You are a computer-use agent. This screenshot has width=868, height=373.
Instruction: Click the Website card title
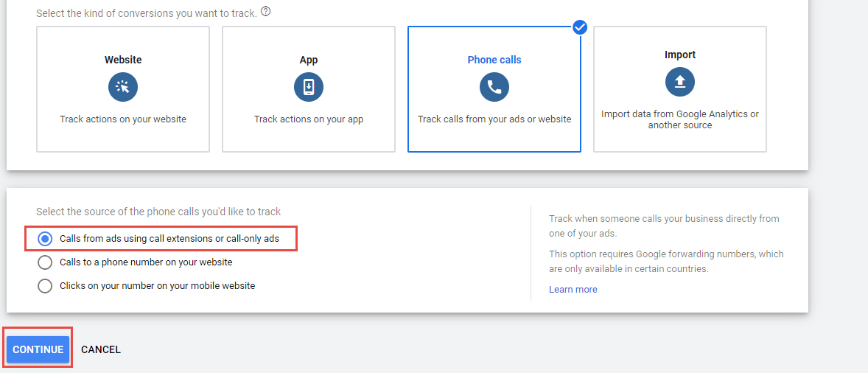pyautogui.click(x=123, y=60)
